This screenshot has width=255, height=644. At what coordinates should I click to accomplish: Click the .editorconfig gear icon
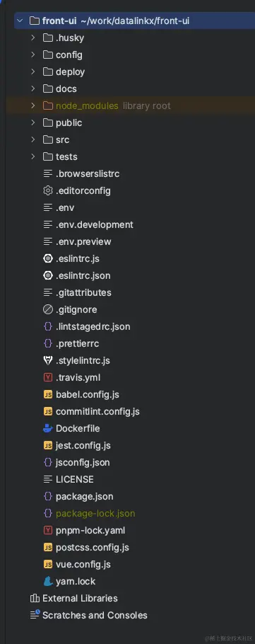[48, 190]
